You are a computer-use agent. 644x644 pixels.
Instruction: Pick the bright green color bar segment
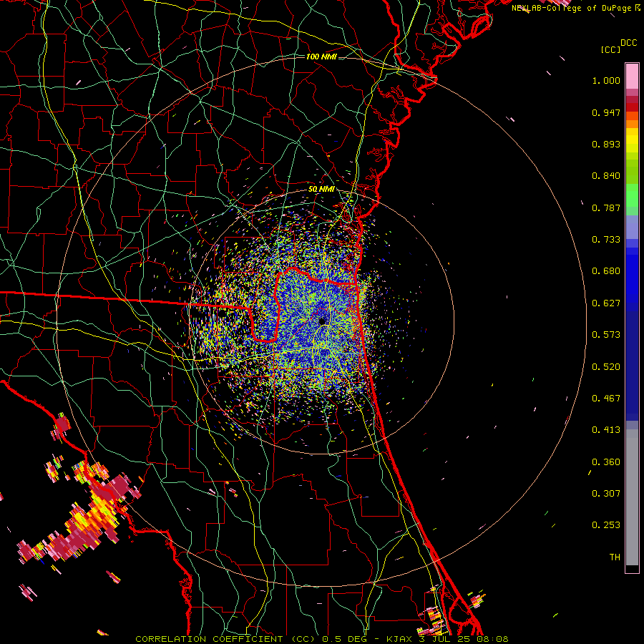(x=632, y=195)
